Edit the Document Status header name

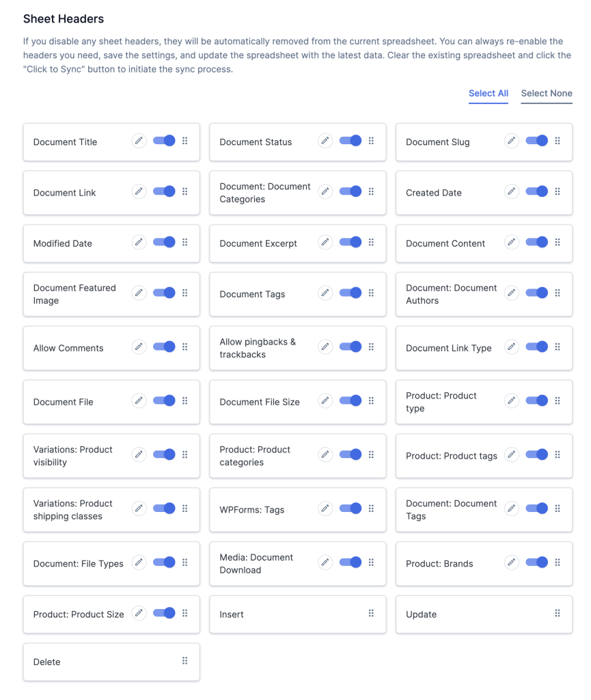point(325,141)
